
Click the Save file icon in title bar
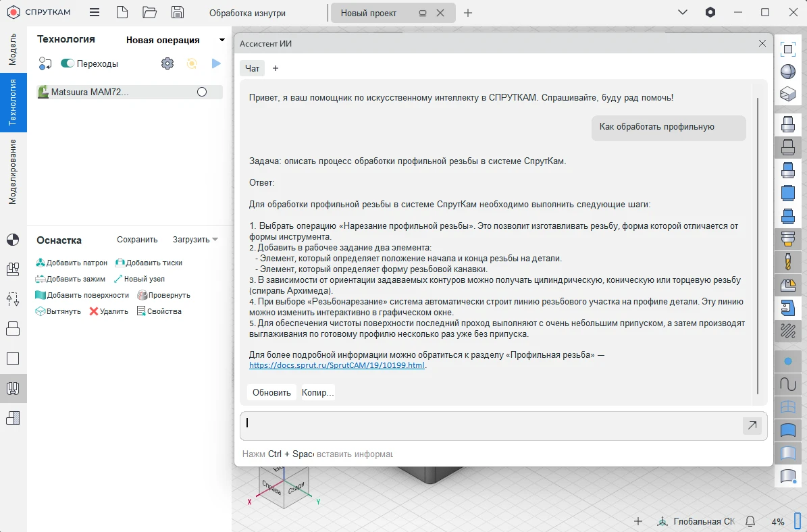click(178, 12)
